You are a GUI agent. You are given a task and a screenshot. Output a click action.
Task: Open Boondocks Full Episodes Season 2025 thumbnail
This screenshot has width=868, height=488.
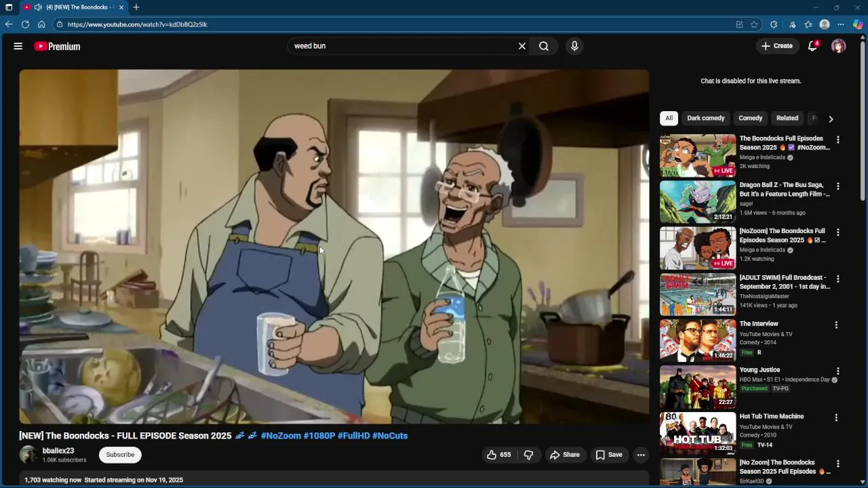coord(698,155)
